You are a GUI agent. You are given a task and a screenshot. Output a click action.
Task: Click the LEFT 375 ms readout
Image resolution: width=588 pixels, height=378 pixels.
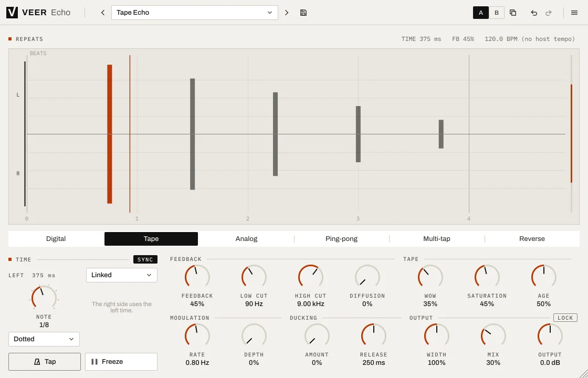32,275
